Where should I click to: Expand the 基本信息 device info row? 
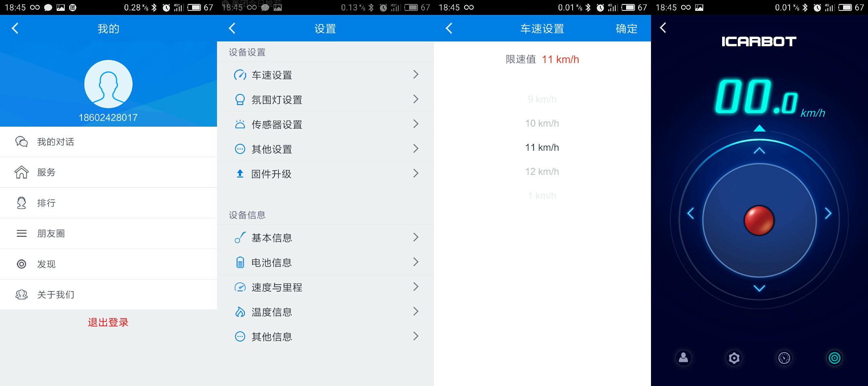416,238
